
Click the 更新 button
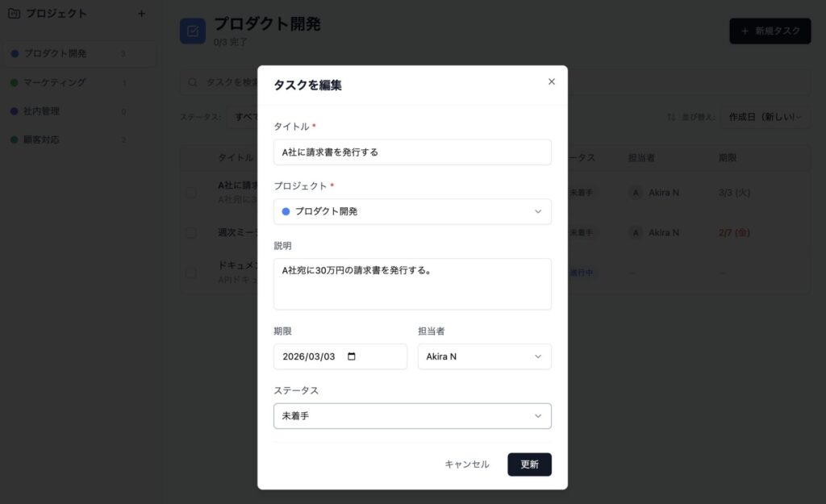pyautogui.click(x=529, y=464)
